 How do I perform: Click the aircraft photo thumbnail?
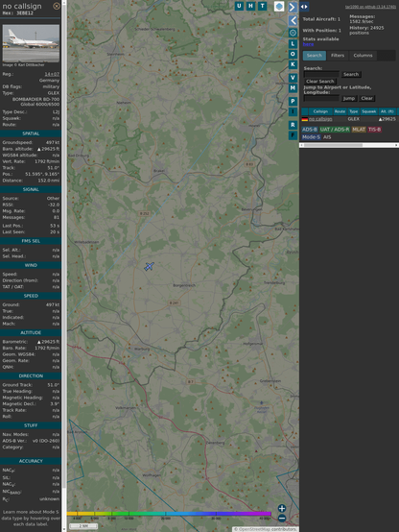click(31, 43)
